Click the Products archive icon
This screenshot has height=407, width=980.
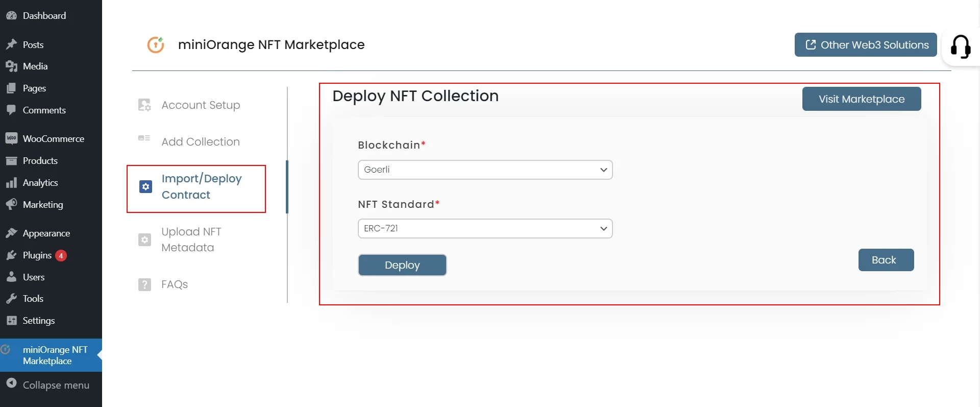pyautogui.click(x=11, y=161)
